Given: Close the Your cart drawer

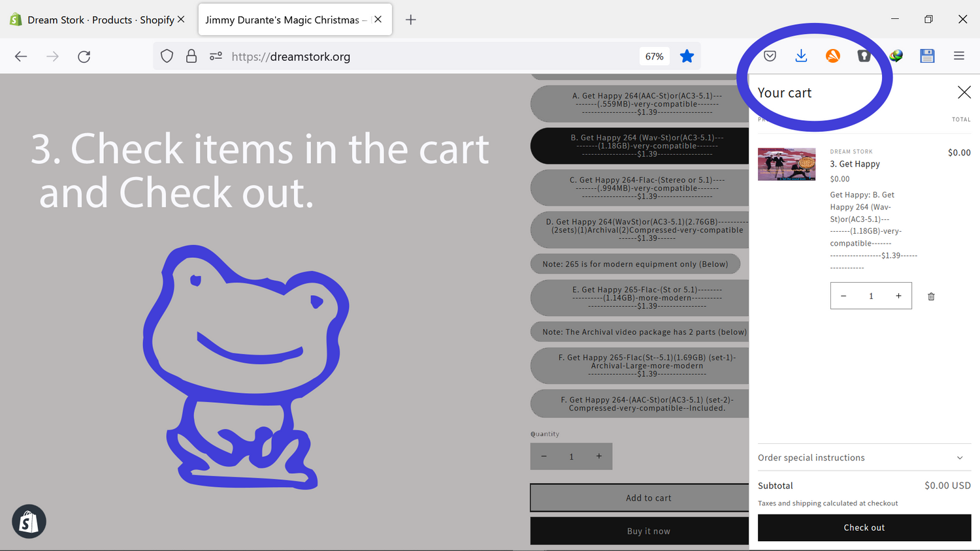Looking at the screenshot, I should [964, 93].
